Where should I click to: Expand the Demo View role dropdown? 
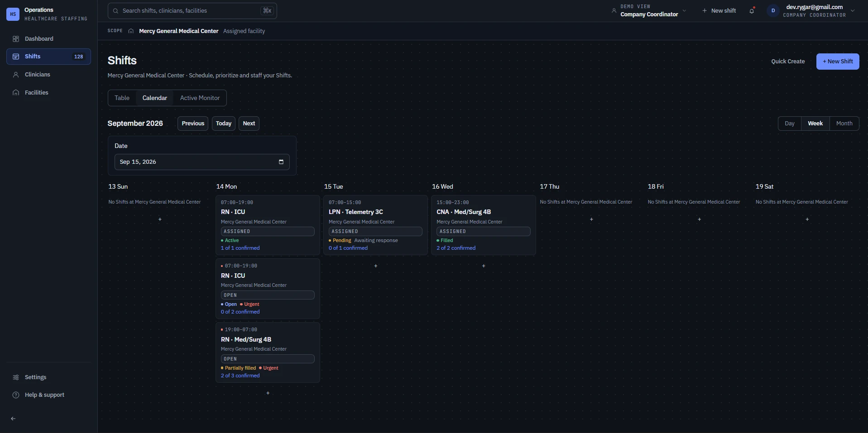pos(648,11)
